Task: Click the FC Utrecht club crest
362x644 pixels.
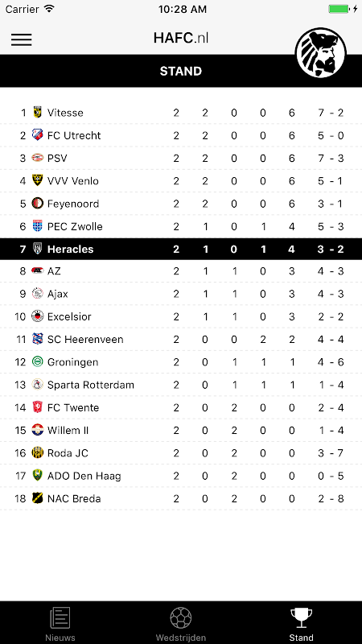Action: point(37,135)
